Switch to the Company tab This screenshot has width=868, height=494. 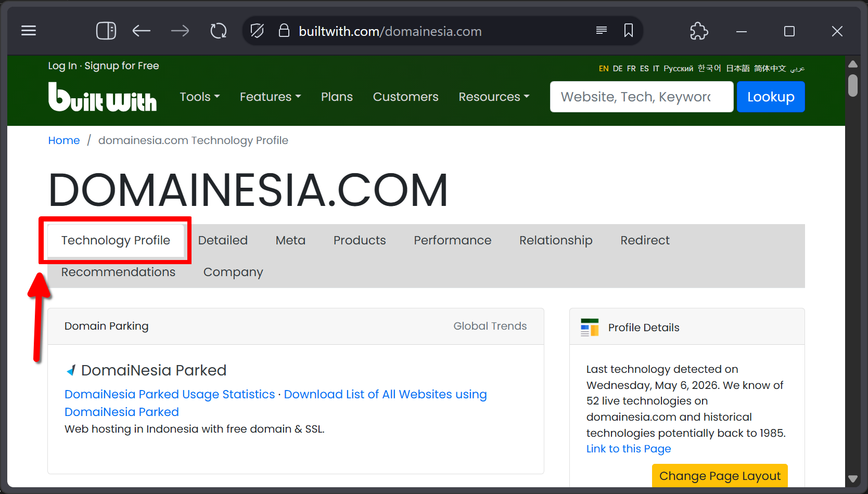(233, 272)
